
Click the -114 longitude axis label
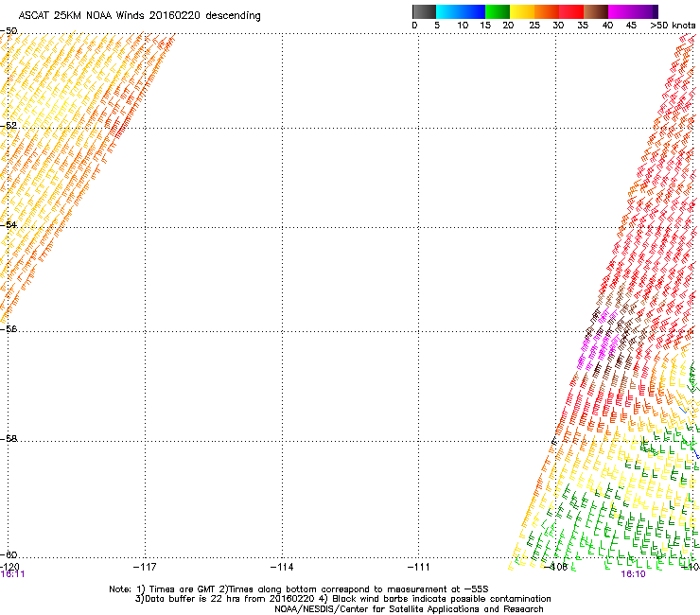pyautogui.click(x=282, y=567)
